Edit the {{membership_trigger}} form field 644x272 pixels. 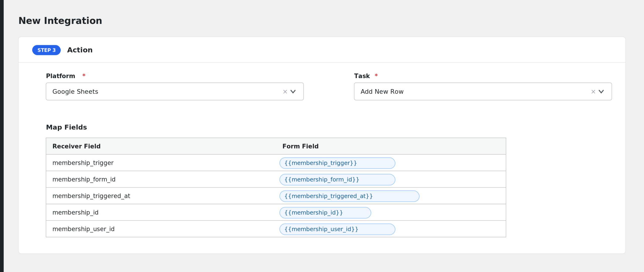point(337,163)
